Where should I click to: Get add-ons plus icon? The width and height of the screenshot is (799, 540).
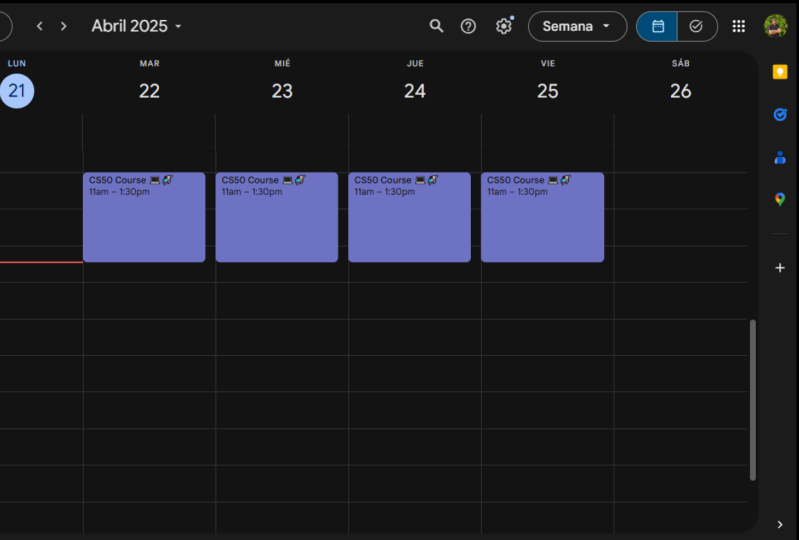pyautogui.click(x=780, y=268)
